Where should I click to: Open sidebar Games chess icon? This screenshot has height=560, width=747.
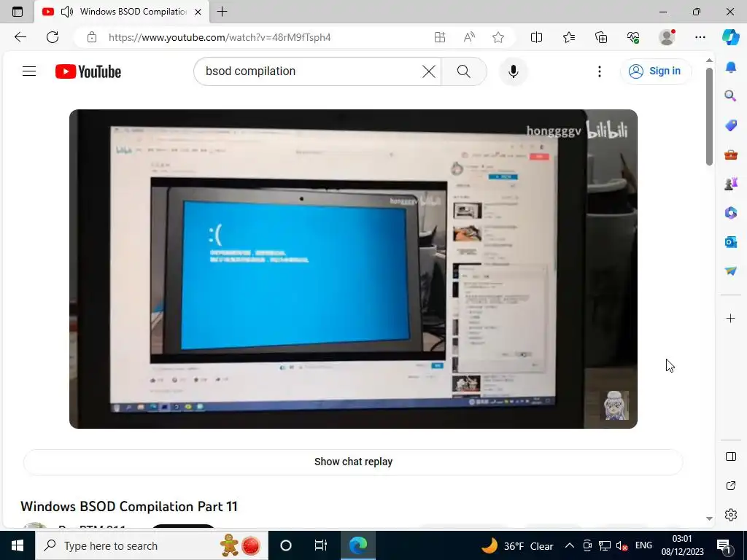point(731,183)
